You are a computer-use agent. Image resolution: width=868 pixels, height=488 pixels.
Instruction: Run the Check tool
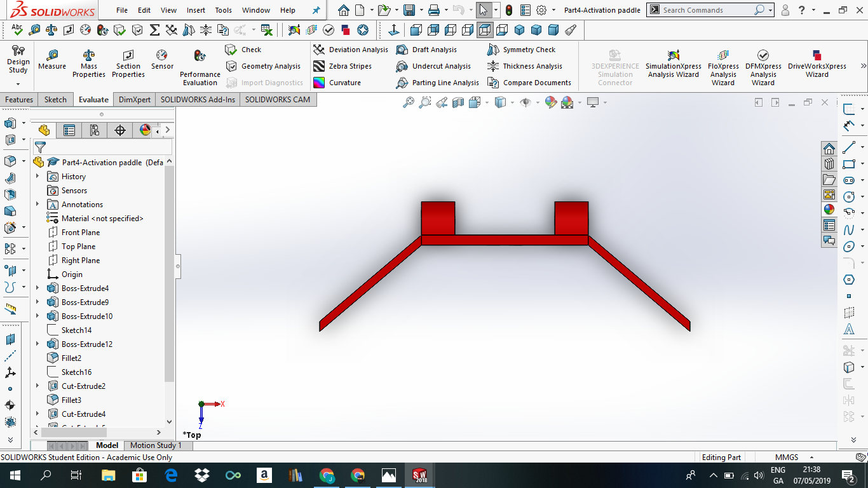pos(243,50)
